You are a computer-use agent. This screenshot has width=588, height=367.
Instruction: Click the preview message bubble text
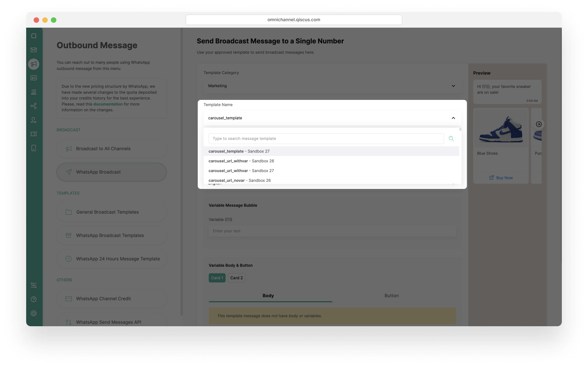504,89
